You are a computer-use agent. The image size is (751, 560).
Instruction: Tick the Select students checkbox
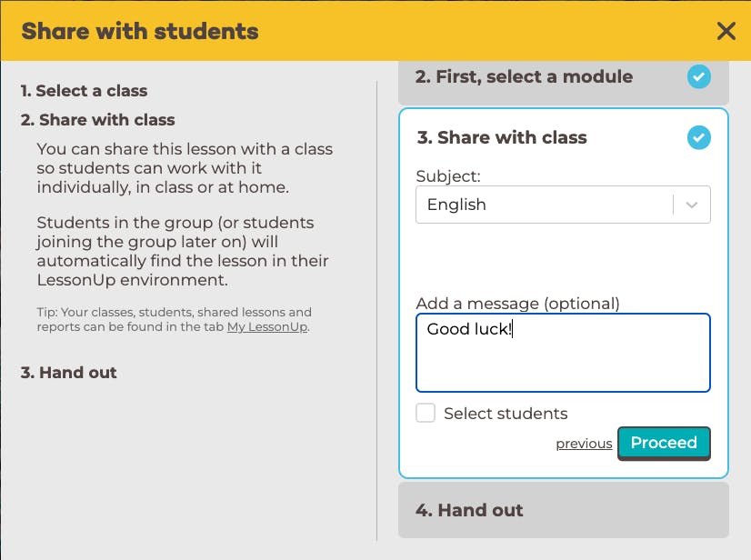point(426,413)
